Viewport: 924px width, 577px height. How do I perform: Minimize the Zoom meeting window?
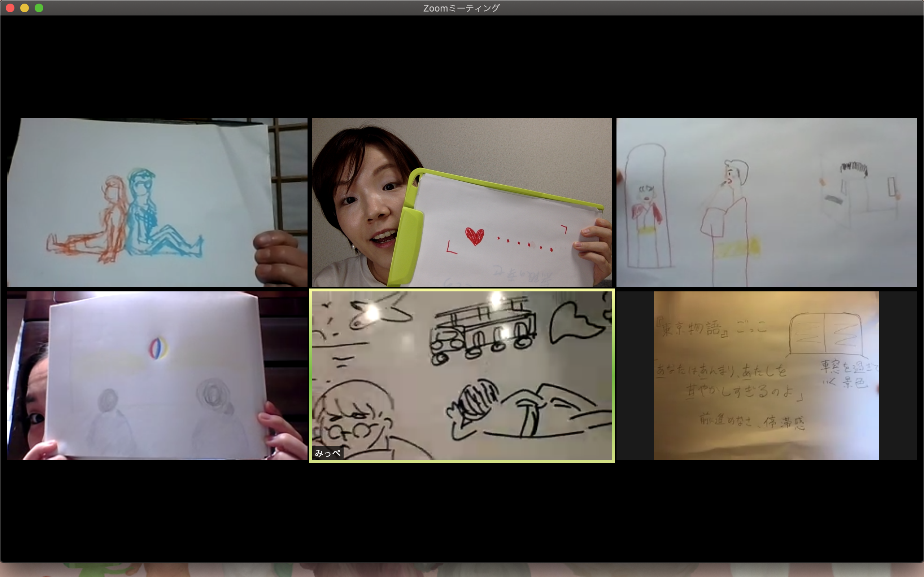click(25, 8)
